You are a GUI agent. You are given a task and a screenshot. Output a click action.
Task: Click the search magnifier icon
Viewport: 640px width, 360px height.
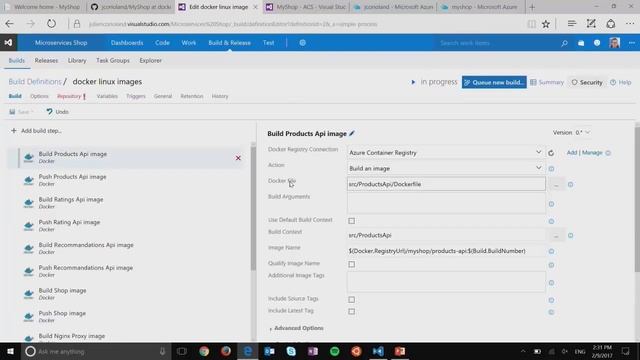[564, 43]
